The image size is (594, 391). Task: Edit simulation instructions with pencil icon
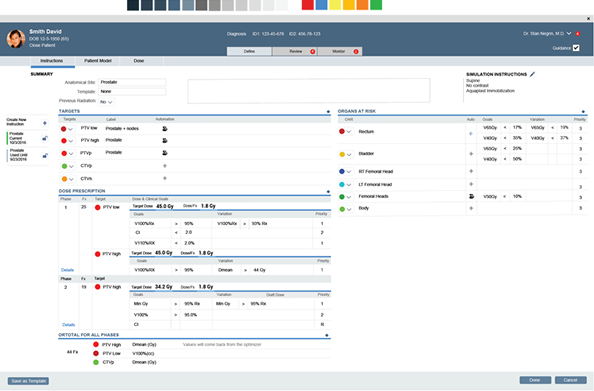pyautogui.click(x=532, y=74)
